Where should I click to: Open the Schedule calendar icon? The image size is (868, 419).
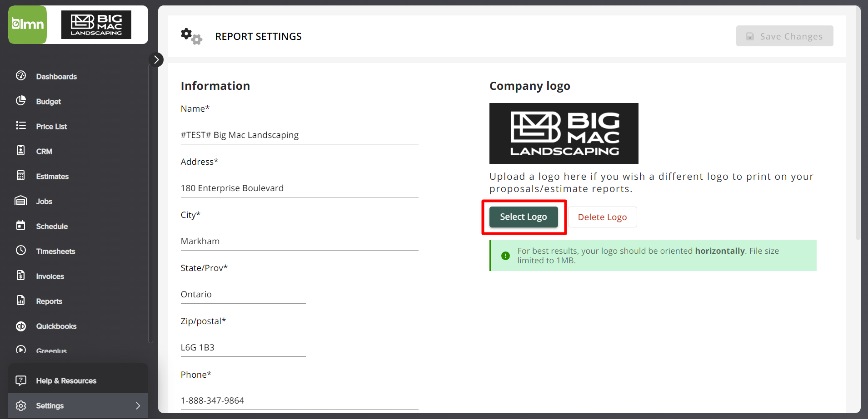point(21,226)
